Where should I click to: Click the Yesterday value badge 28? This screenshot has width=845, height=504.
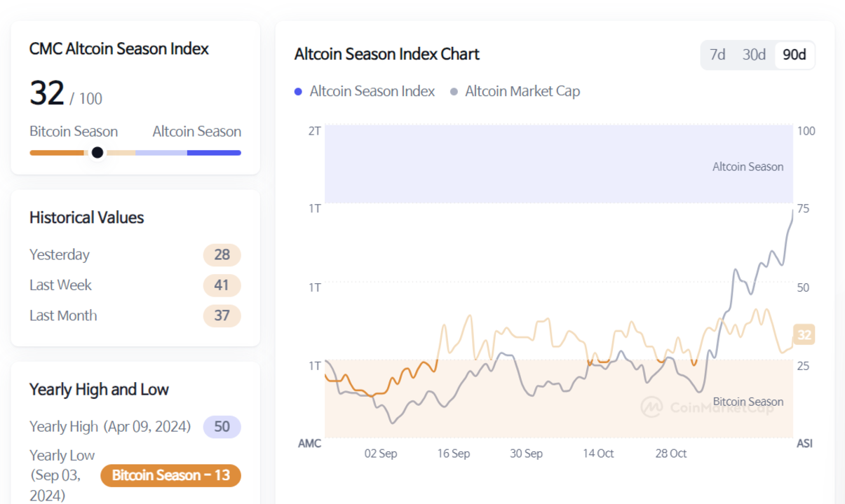tap(222, 254)
